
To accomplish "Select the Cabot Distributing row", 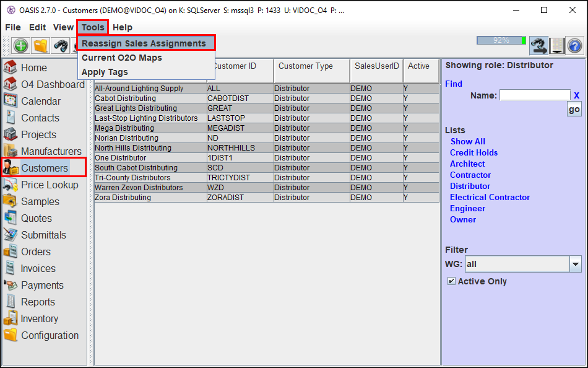I will (x=267, y=99).
